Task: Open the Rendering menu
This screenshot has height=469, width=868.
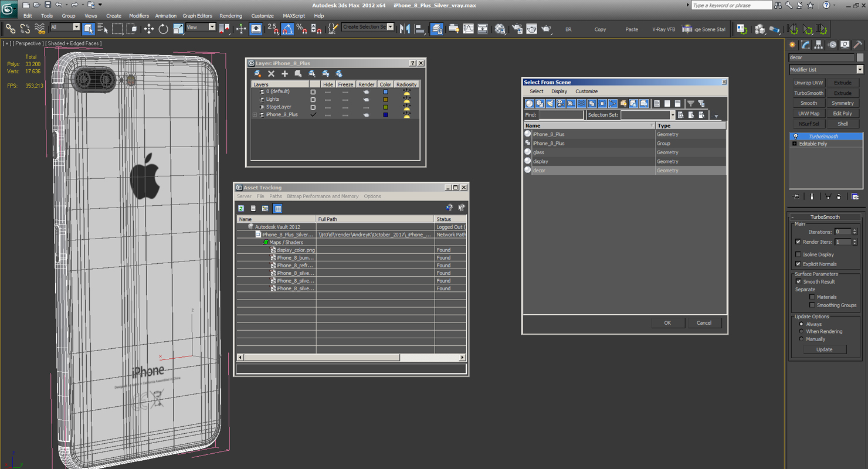Action: pos(230,16)
